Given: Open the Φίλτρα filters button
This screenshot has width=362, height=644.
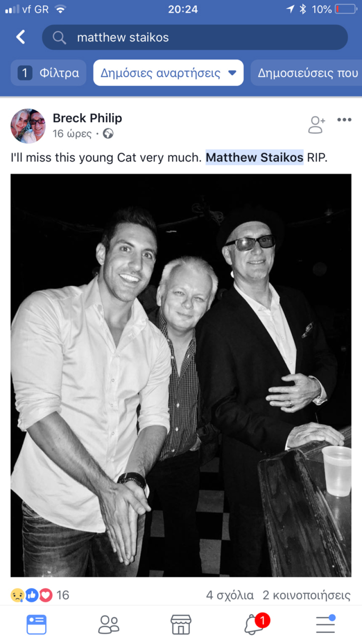Looking at the screenshot, I should click(49, 73).
